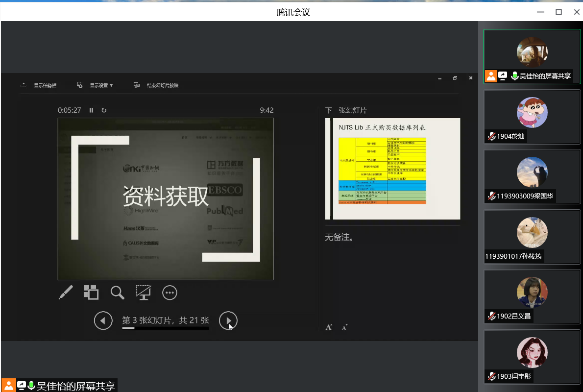The width and height of the screenshot is (583, 392).
Task: Open the 显示设置 dropdown
Action: click(96, 85)
